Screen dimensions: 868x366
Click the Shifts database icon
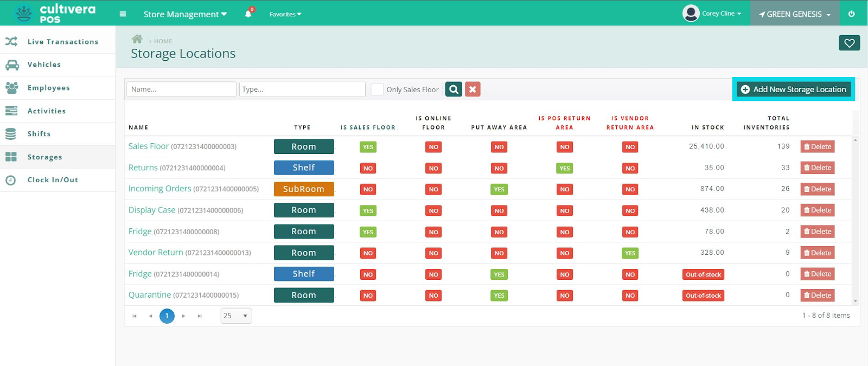click(x=11, y=133)
